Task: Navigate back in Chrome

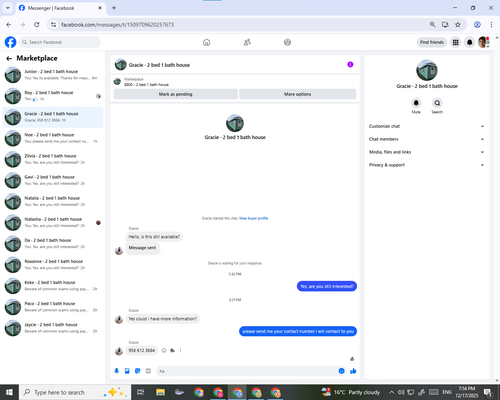Action: 9,24
